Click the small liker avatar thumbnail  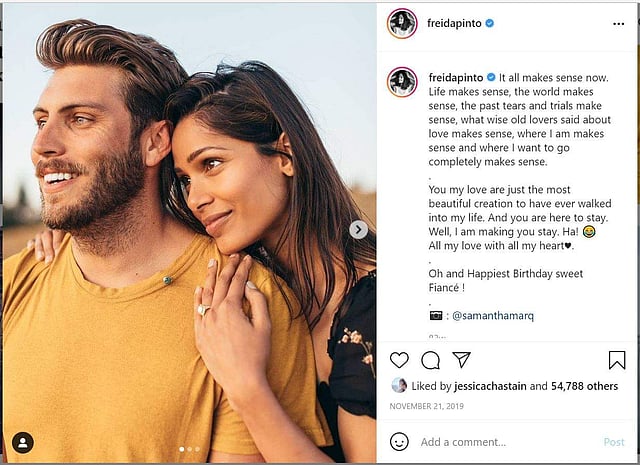click(x=399, y=385)
